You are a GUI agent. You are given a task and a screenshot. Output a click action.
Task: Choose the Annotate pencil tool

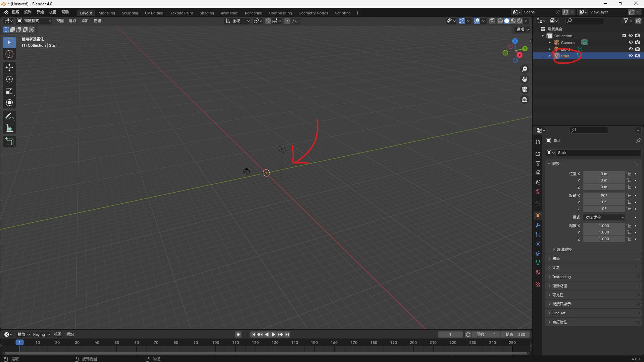(9, 116)
